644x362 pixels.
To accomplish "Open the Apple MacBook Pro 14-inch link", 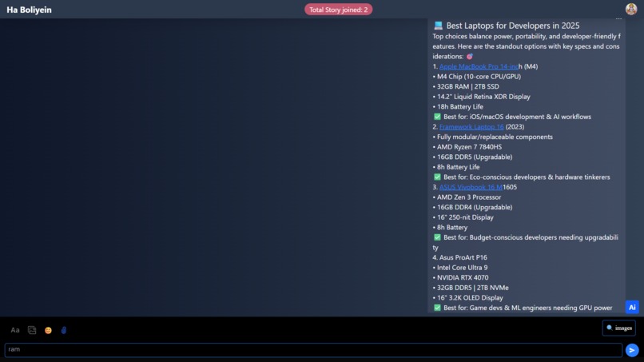I will pyautogui.click(x=479, y=66).
